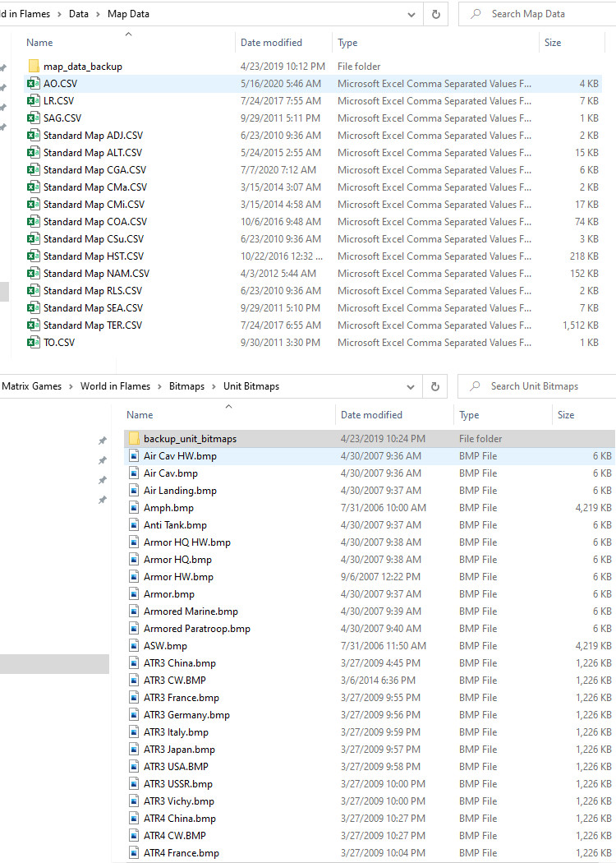616x863 pixels.
Task: Open Map Data address bar history dropdown
Action: 411,14
